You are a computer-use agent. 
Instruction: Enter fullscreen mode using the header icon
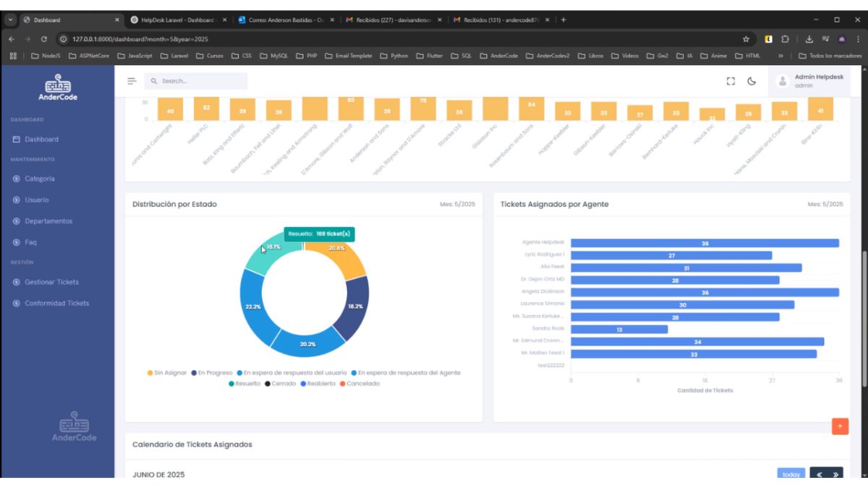[731, 81]
